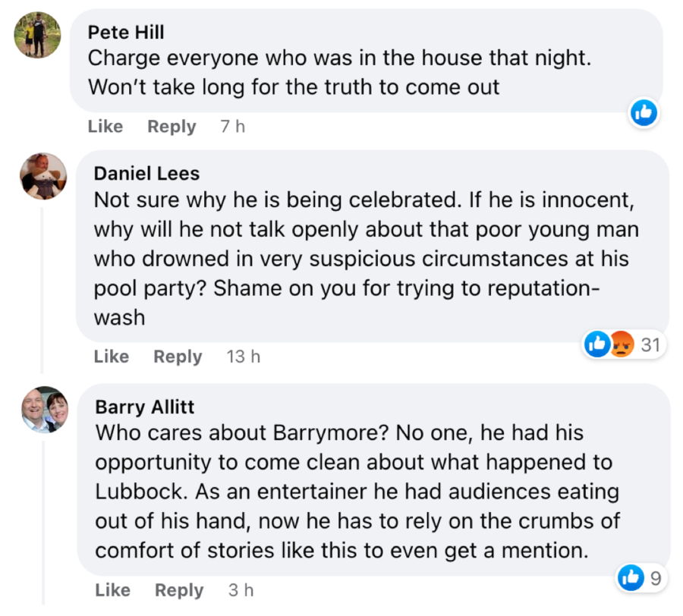683x616 pixels.
Task: Like Daniel Lees' comment
Action: click(112, 357)
